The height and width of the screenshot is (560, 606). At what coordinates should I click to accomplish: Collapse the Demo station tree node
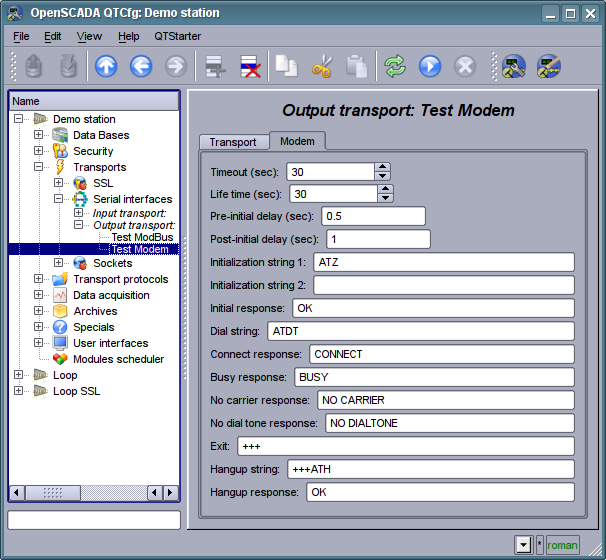18,119
